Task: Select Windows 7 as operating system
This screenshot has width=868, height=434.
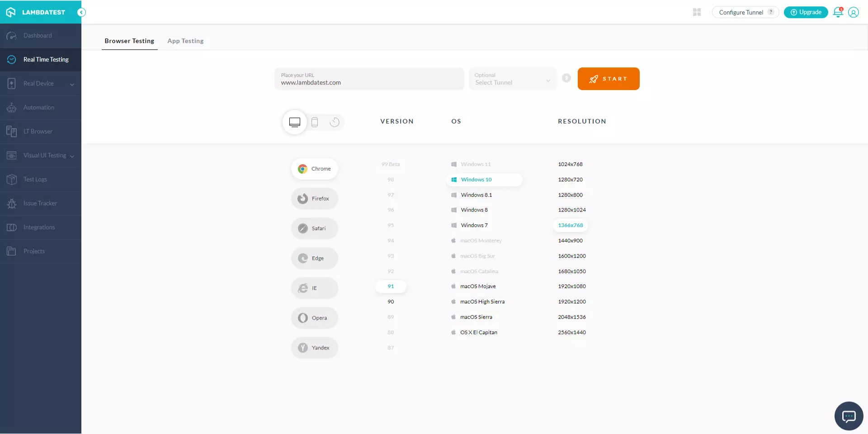Action: 474,225
